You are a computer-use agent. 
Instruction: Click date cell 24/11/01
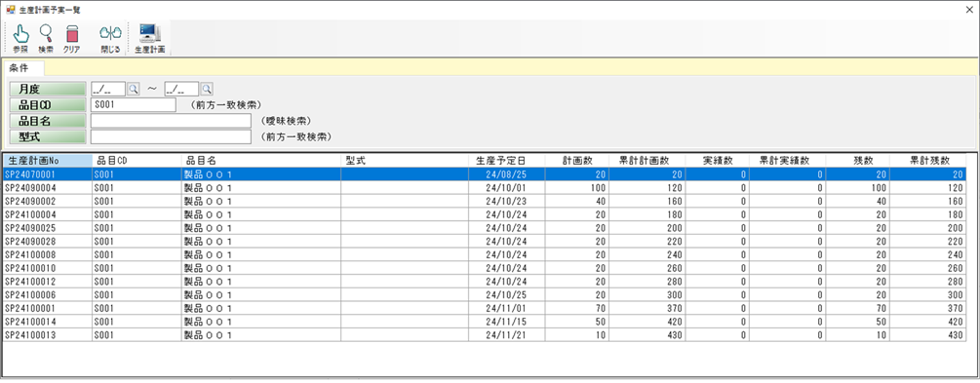tap(506, 309)
